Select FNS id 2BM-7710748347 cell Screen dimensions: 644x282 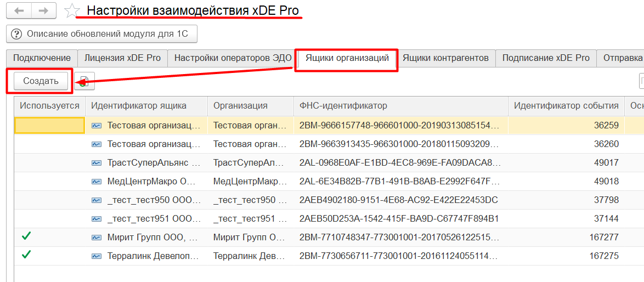coord(401,237)
